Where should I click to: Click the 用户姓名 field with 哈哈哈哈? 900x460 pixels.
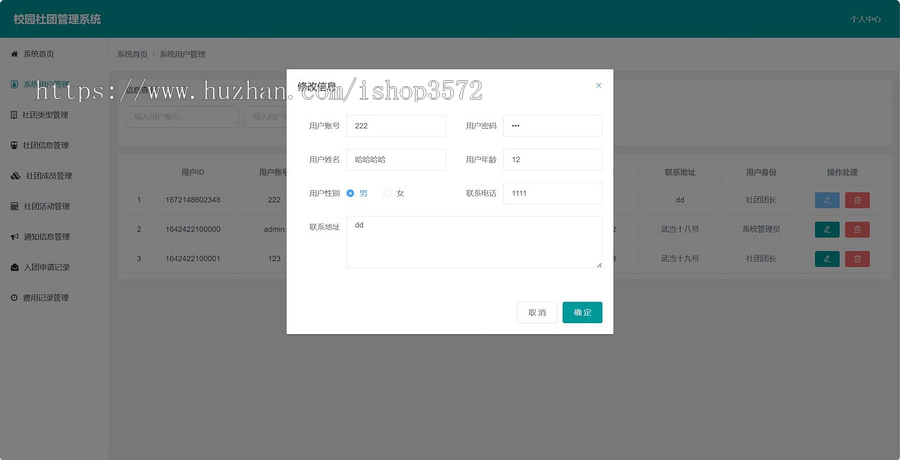pos(396,160)
